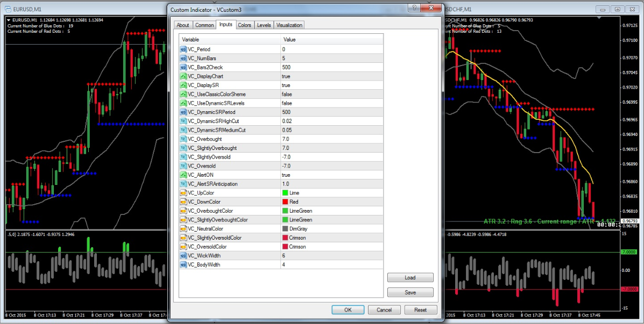The image size is (644, 324).
Task: Click the VC_UseDynamicSRLevels false value
Action: coord(287,103)
